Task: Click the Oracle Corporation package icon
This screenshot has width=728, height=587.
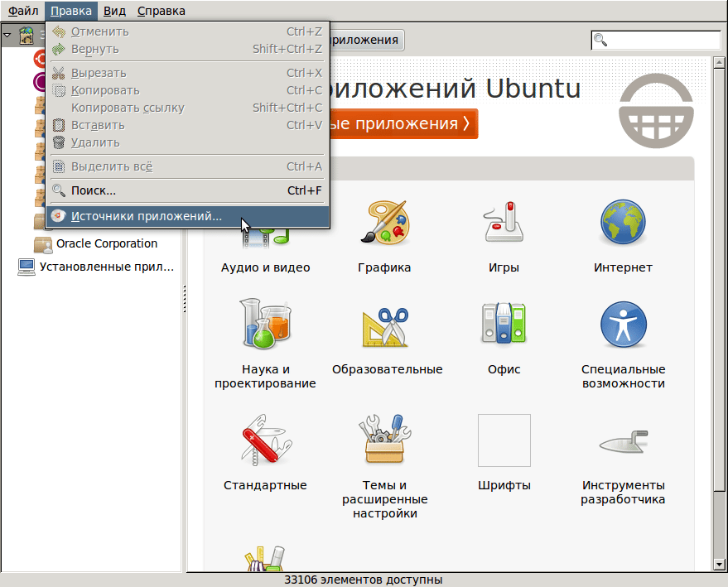Action: click(43, 244)
